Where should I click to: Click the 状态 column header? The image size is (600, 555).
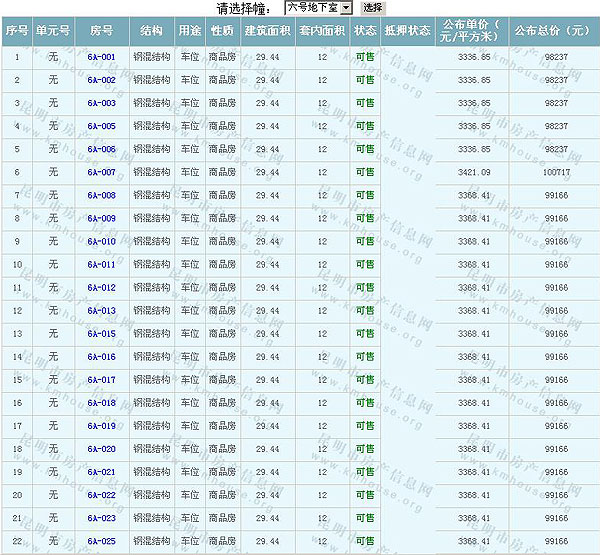[365, 31]
